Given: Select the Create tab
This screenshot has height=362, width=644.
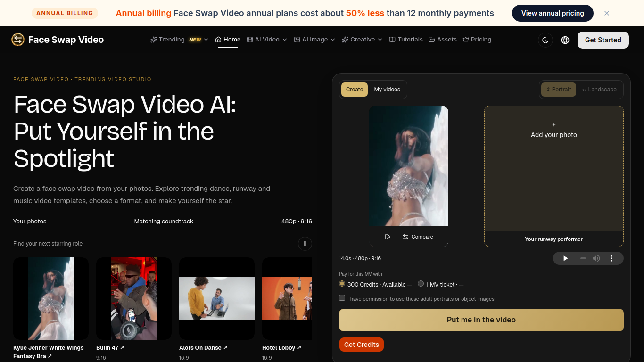Looking at the screenshot, I should [355, 90].
